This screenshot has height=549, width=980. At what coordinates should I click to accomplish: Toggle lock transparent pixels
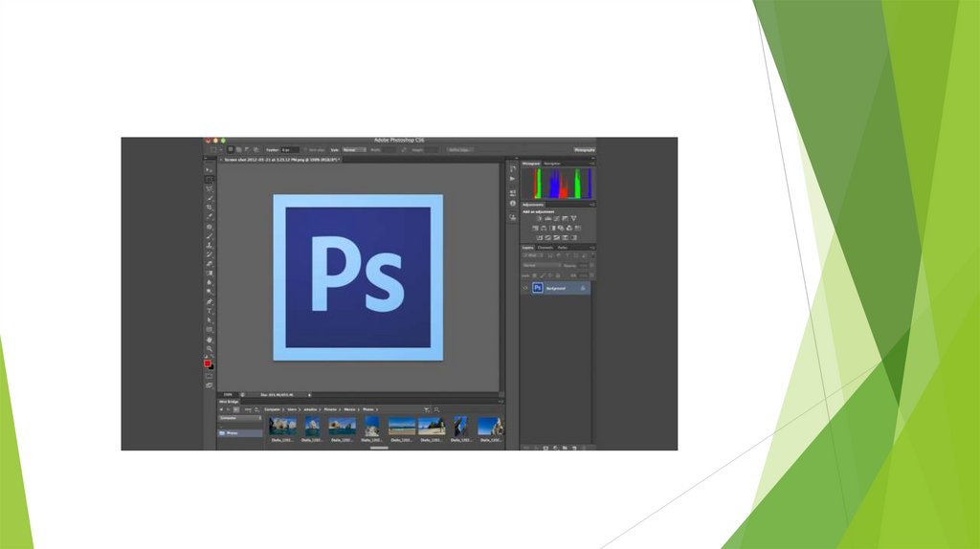(x=534, y=276)
